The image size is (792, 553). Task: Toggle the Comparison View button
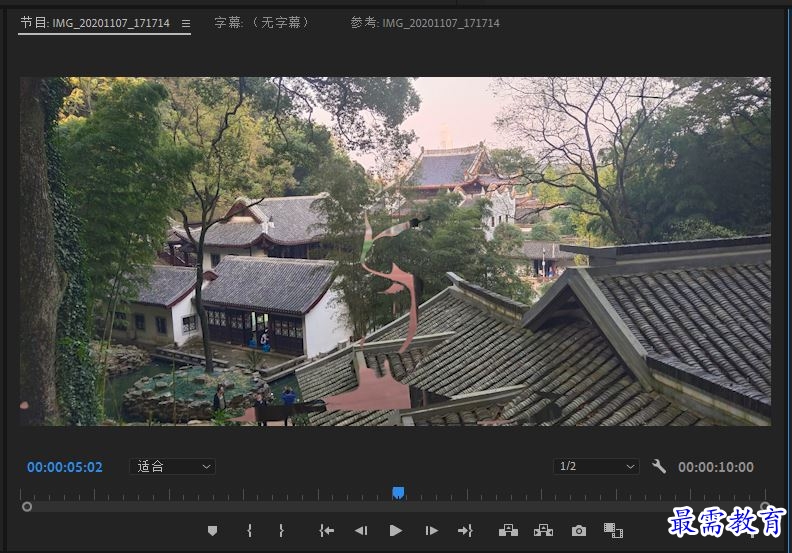613,530
